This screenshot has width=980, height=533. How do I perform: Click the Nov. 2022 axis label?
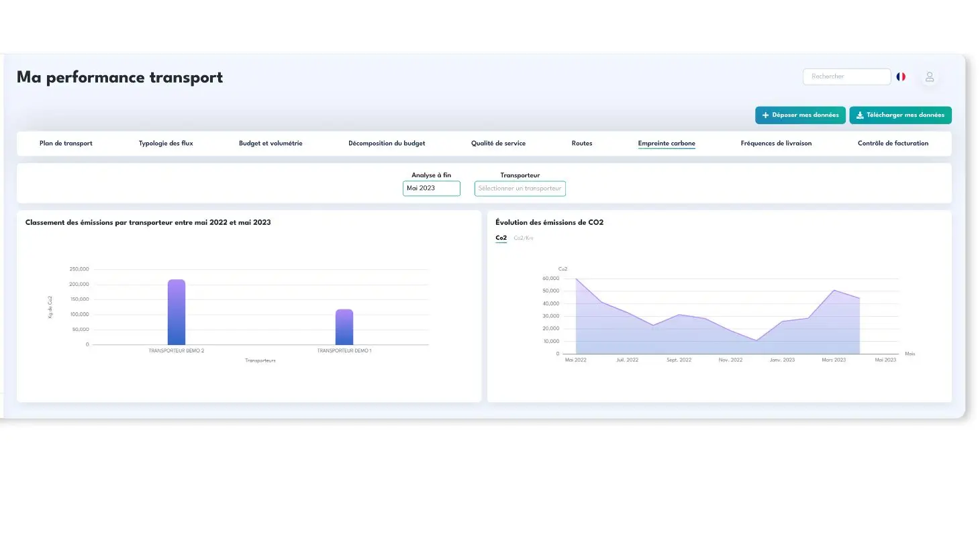pyautogui.click(x=730, y=360)
